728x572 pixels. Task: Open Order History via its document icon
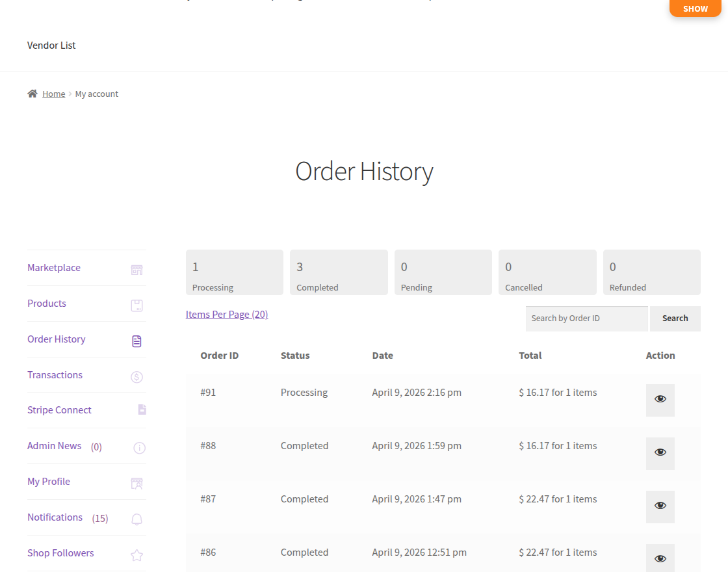[x=136, y=341]
